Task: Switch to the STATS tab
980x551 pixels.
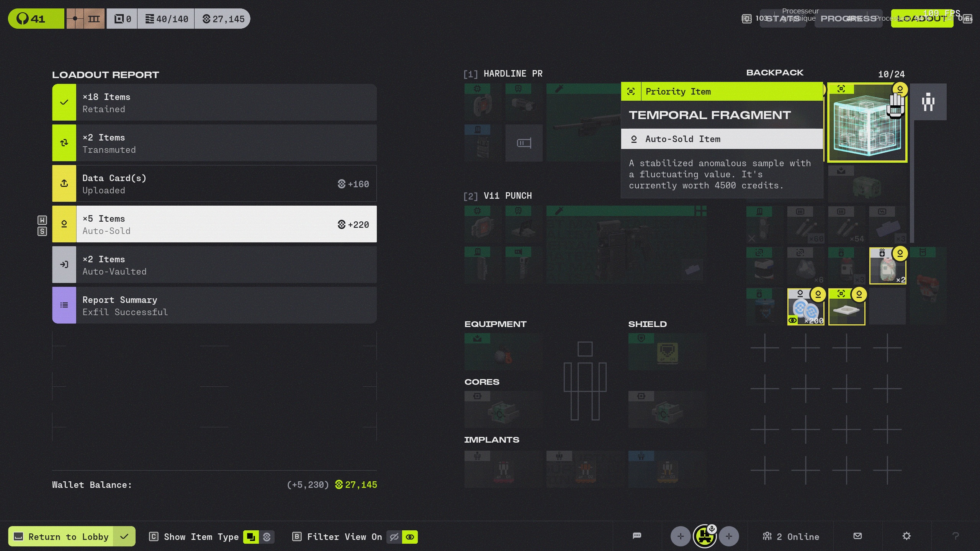Action: coord(782,18)
